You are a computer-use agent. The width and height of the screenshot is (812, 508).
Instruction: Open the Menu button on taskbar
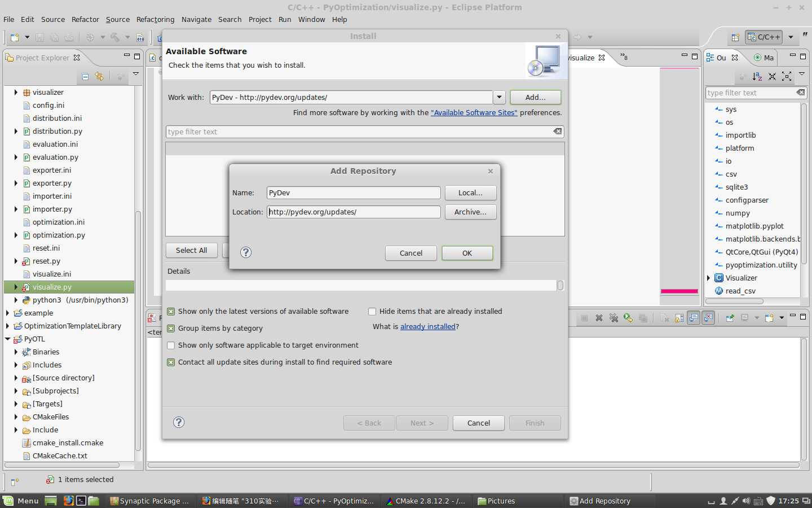click(21, 501)
